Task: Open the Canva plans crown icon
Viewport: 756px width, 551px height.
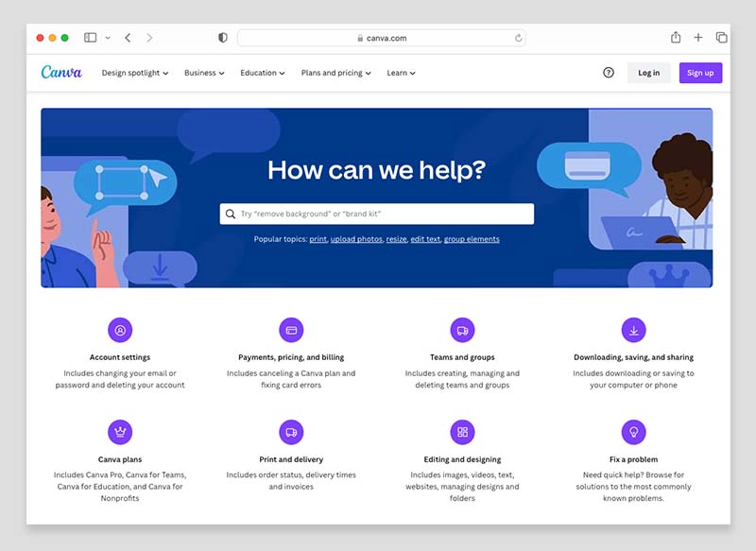Action: coord(120,432)
